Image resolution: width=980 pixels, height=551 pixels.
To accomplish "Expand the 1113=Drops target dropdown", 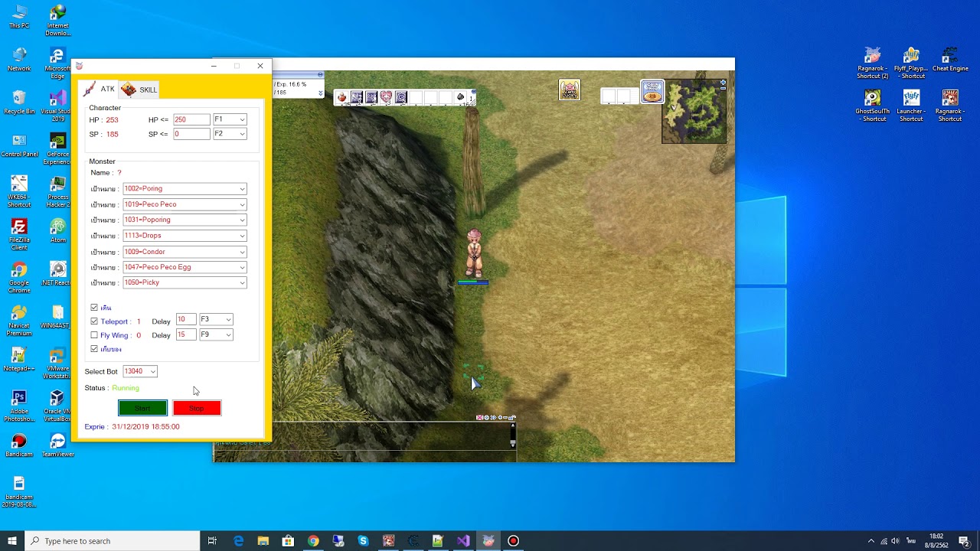I will coord(185,236).
